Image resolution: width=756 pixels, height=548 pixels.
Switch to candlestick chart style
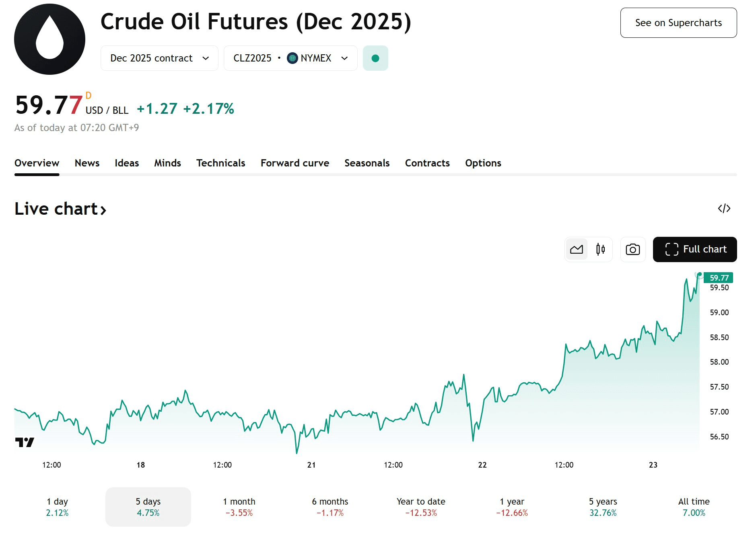click(x=600, y=249)
